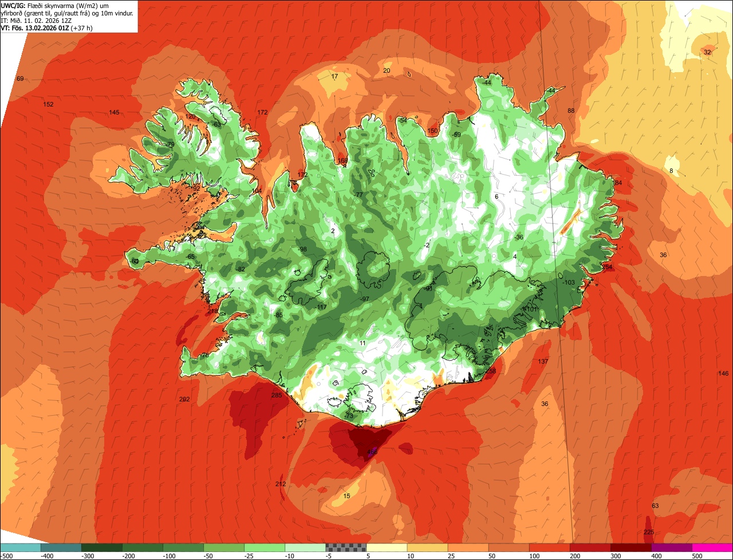Click the flux value '104' on the map
The height and width of the screenshot is (560, 733).
click(x=257, y=191)
